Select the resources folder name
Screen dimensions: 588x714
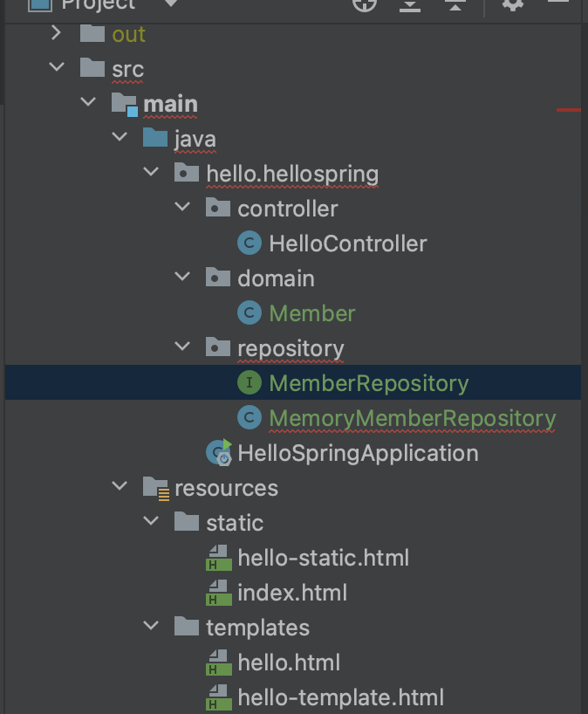tap(226, 489)
